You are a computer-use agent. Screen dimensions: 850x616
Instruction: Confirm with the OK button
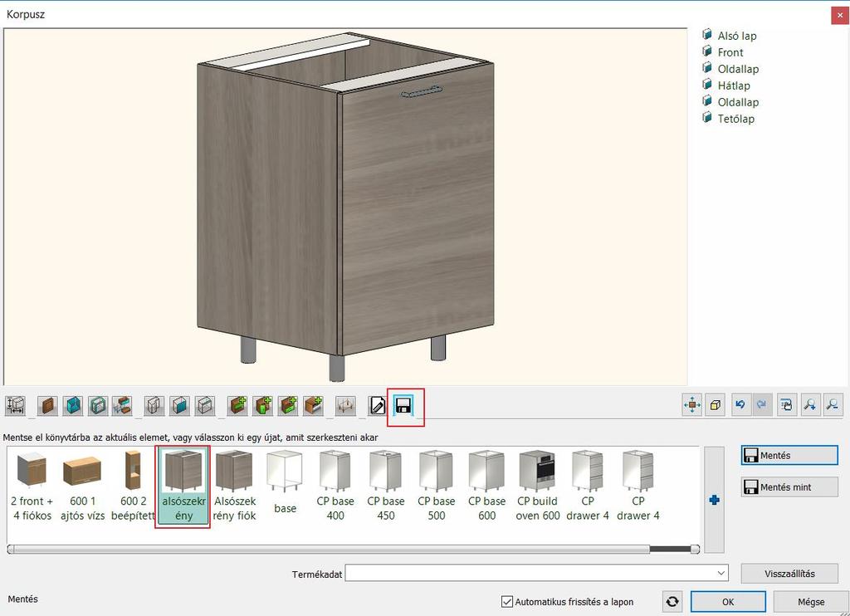(x=728, y=601)
